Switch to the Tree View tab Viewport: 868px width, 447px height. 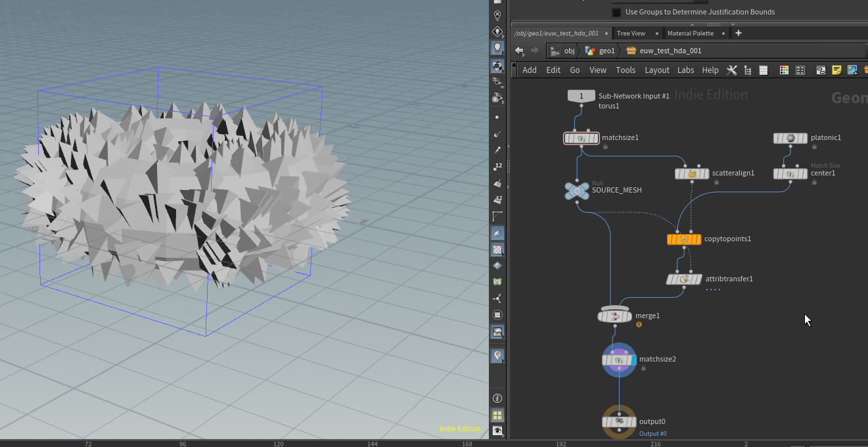[x=631, y=33]
